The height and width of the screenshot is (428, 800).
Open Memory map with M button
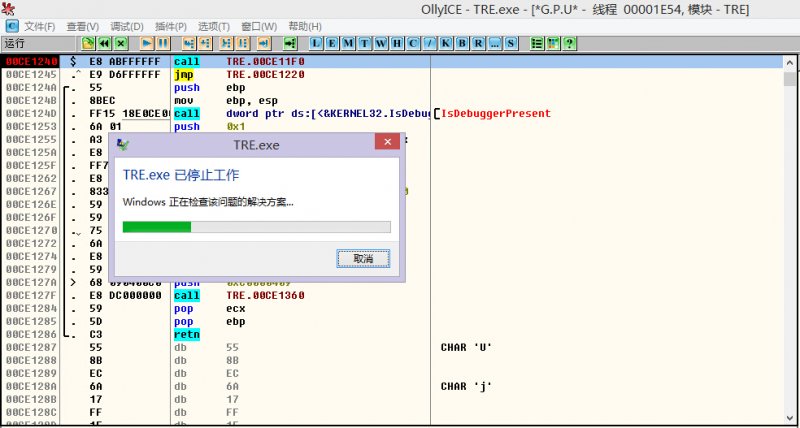[x=348, y=44]
